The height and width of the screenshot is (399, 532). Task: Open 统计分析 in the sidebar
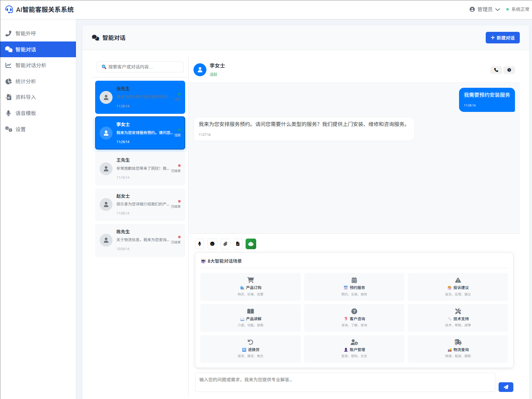point(38,81)
